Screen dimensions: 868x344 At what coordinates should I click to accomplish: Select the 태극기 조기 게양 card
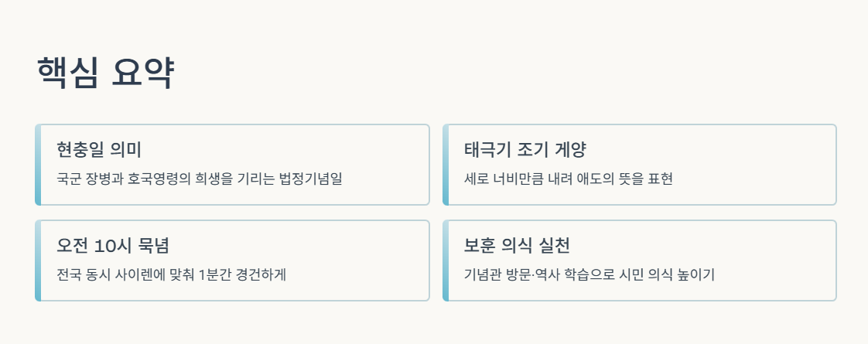point(639,165)
